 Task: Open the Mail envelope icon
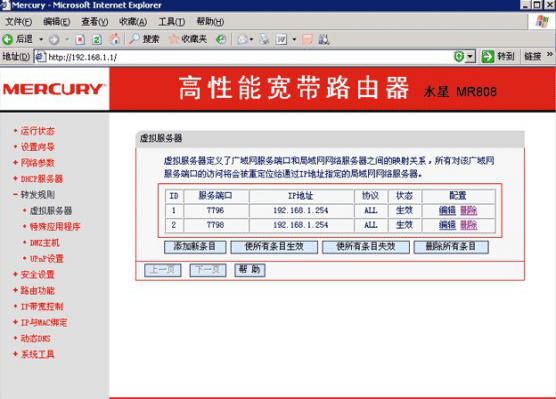point(243,39)
